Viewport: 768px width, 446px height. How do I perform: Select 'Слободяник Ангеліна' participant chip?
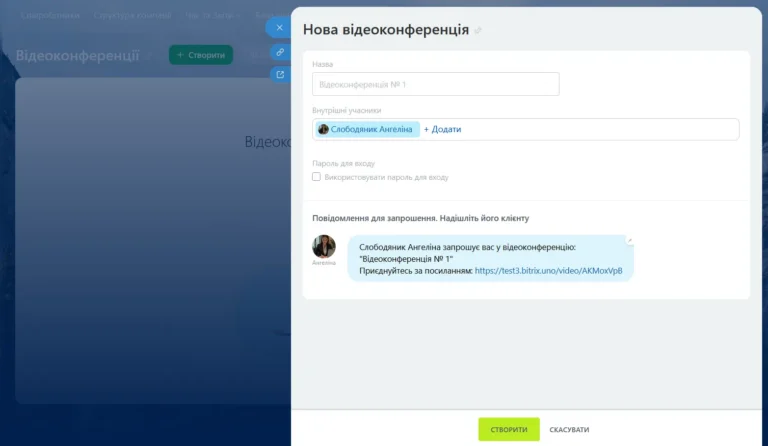click(x=367, y=129)
